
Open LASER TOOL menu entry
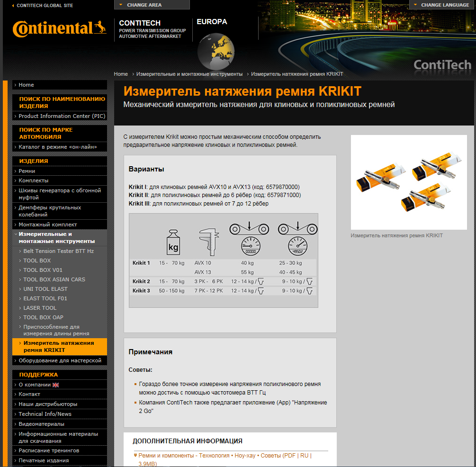(40, 308)
